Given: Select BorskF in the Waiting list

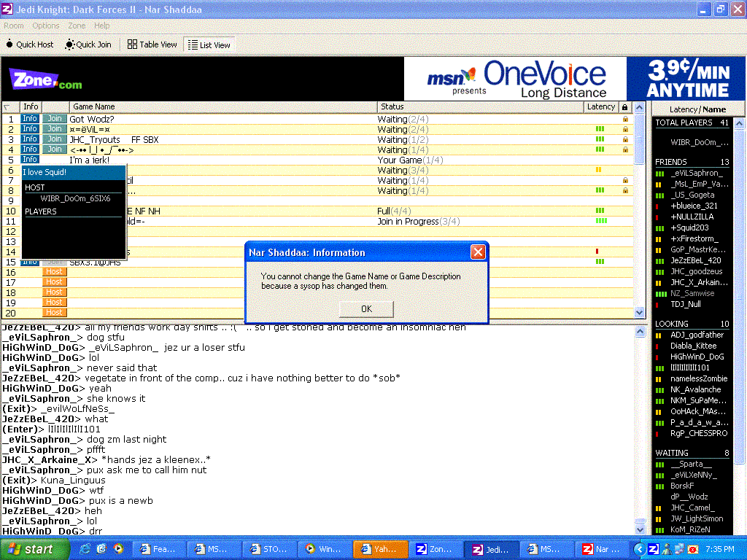Looking at the screenshot, I should 682,486.
